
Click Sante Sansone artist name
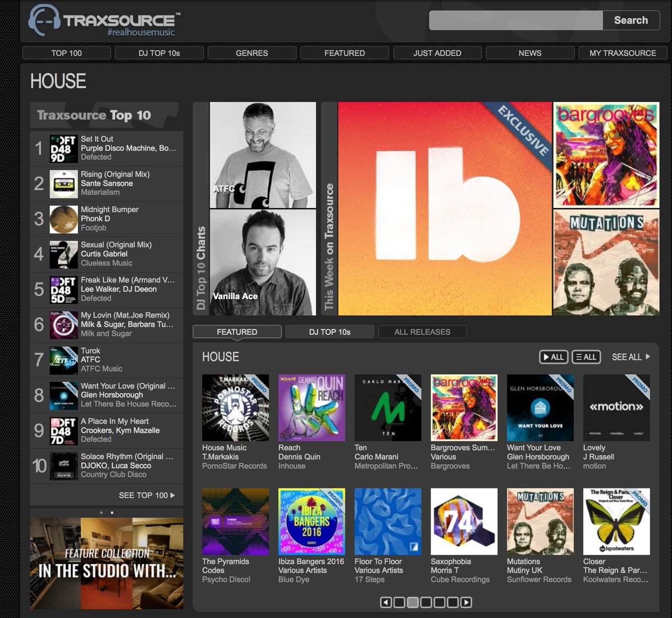(x=107, y=183)
